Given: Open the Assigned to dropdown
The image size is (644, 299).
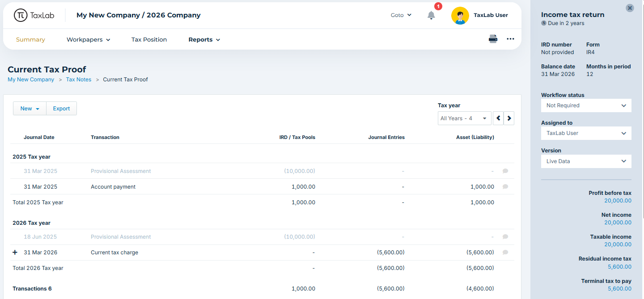Looking at the screenshot, I should coord(586,133).
